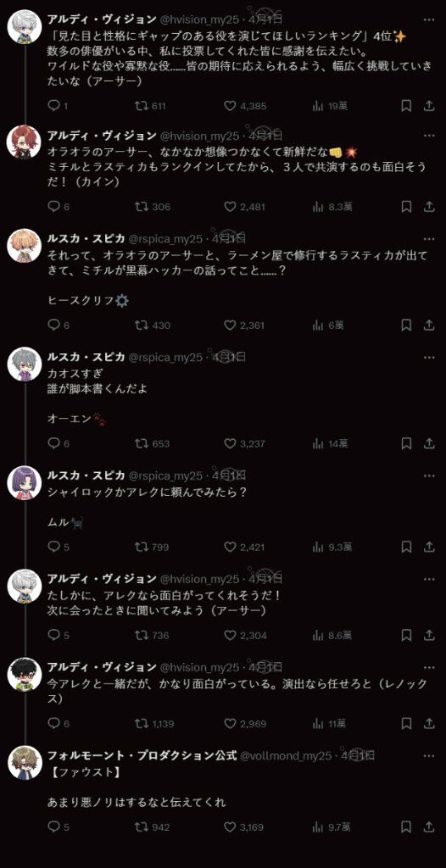Open the @rspica_my25 handle on the オーエン tweet
446x868 pixels.
(x=165, y=358)
